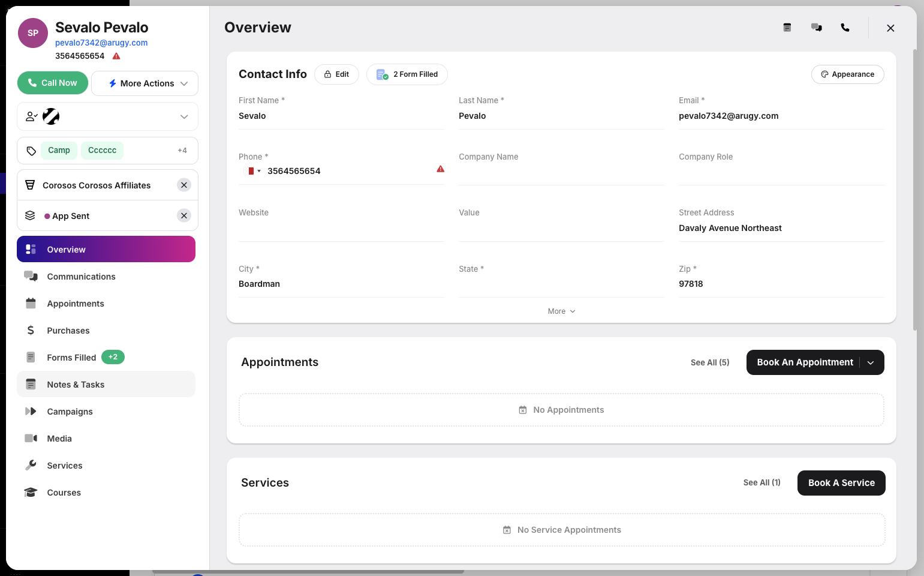Click the SP avatar circle
This screenshot has height=576, width=924.
[33, 33]
